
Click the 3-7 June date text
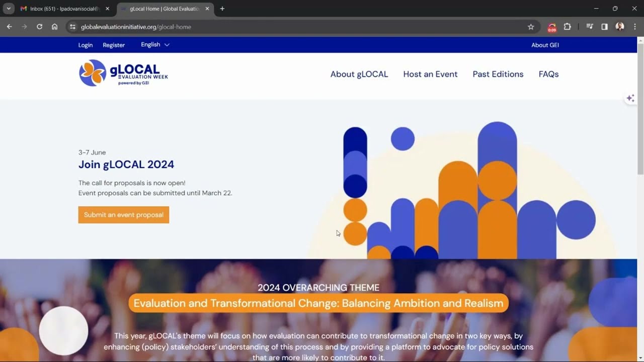click(92, 152)
